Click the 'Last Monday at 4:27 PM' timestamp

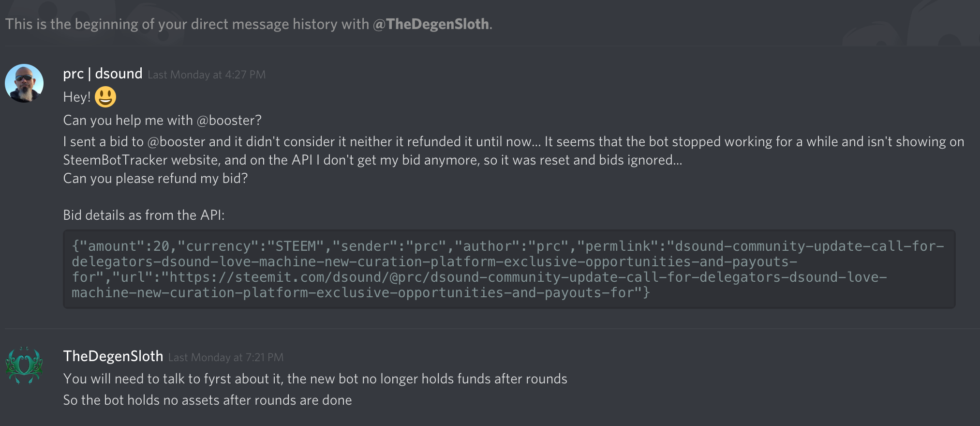(207, 75)
